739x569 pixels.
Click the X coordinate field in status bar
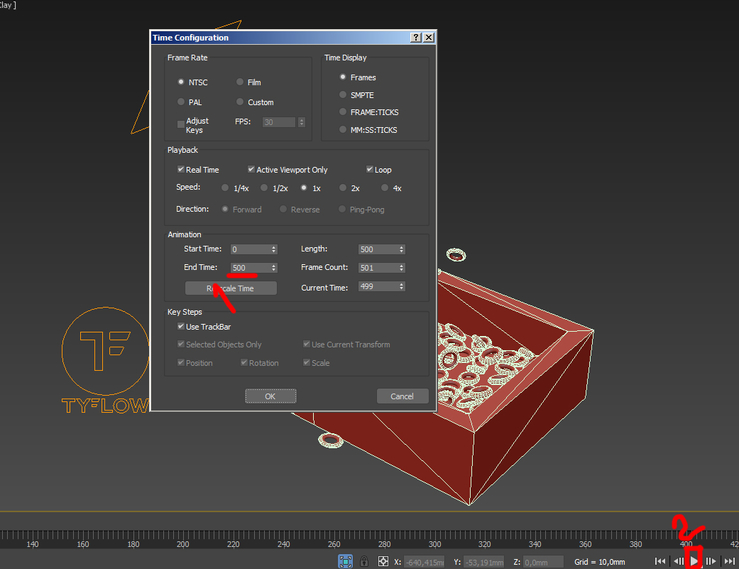click(424, 562)
